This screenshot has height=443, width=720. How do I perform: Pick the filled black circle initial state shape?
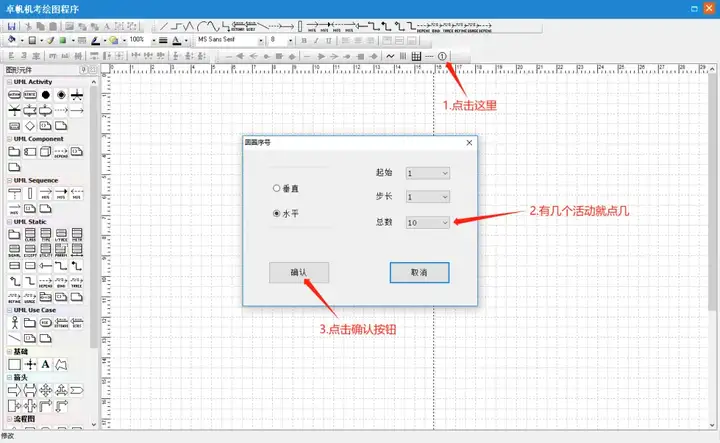coord(45,95)
